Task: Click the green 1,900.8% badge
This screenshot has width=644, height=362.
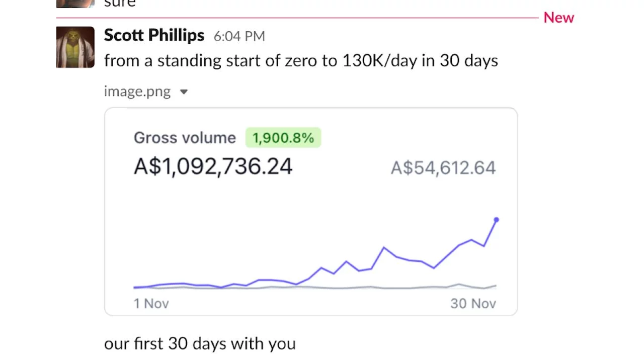Action: click(x=283, y=138)
